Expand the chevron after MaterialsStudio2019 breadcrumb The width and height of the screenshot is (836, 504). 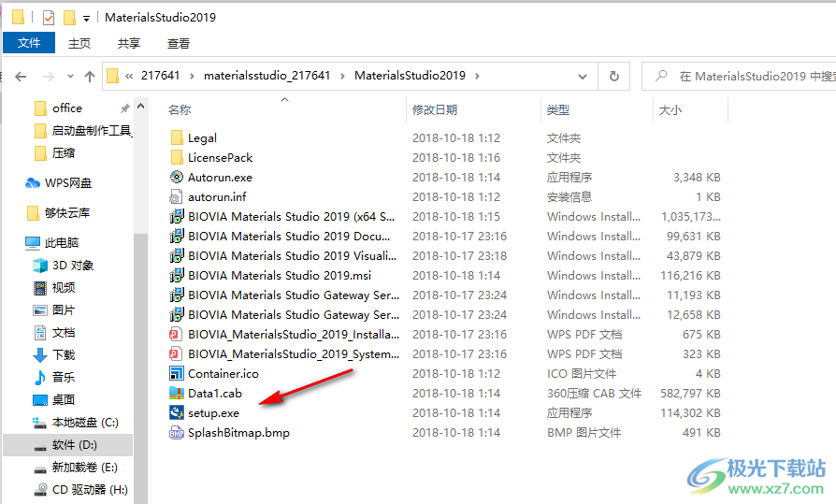(x=477, y=76)
